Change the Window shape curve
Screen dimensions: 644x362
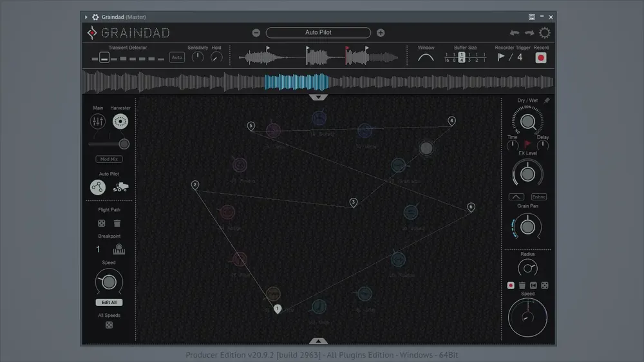tap(426, 57)
